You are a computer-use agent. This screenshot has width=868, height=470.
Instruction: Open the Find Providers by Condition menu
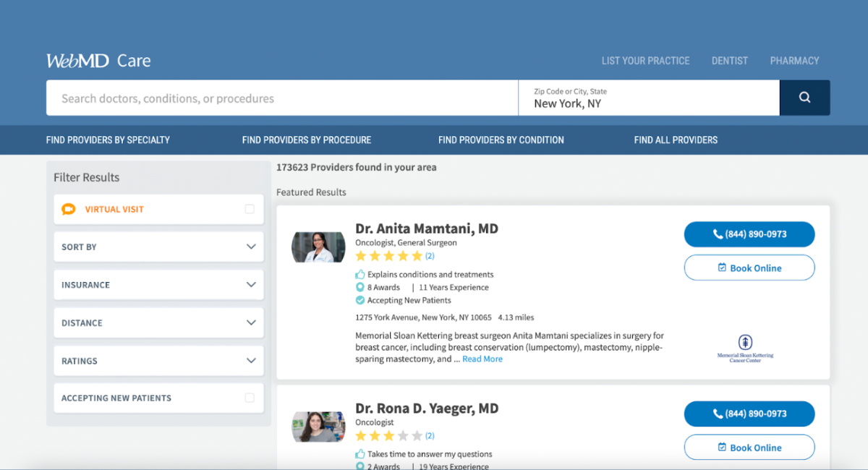501,140
